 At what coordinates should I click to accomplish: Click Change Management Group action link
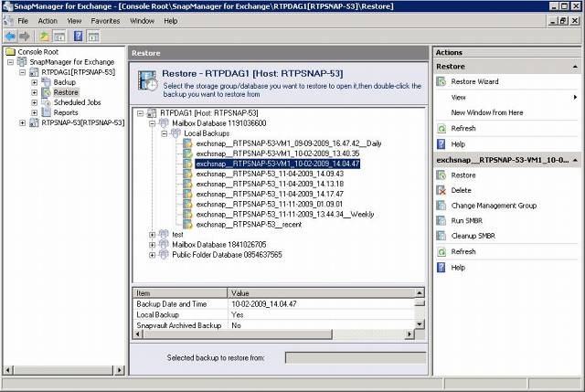click(x=494, y=206)
